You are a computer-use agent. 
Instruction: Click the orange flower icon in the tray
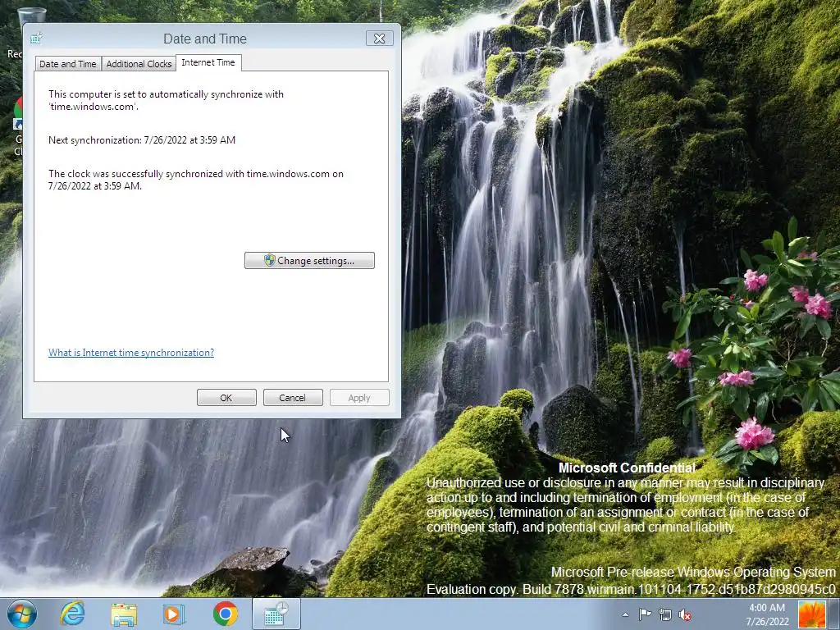(x=811, y=614)
